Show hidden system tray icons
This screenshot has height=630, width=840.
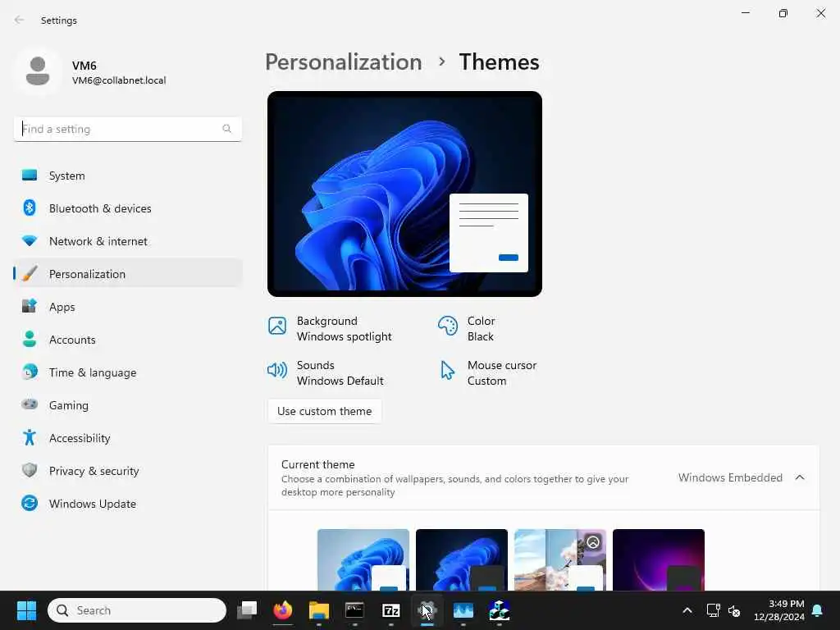pyautogui.click(x=687, y=610)
